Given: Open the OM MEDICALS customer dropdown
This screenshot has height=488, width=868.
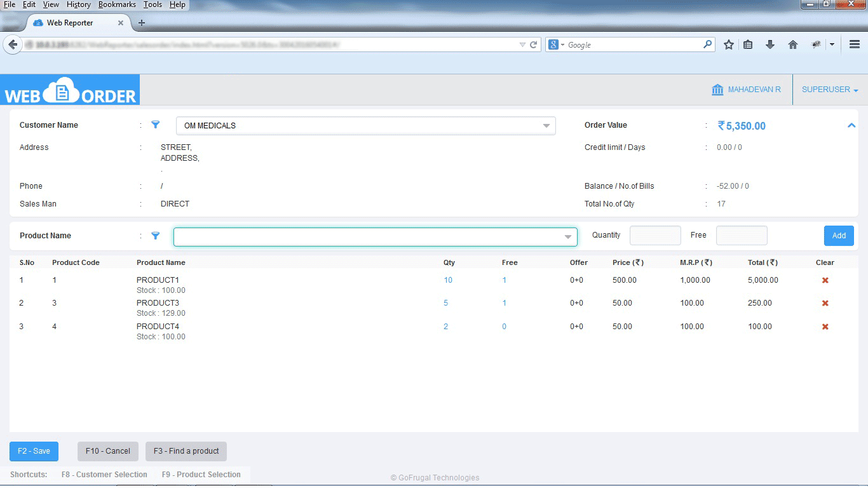Looking at the screenshot, I should pyautogui.click(x=546, y=126).
